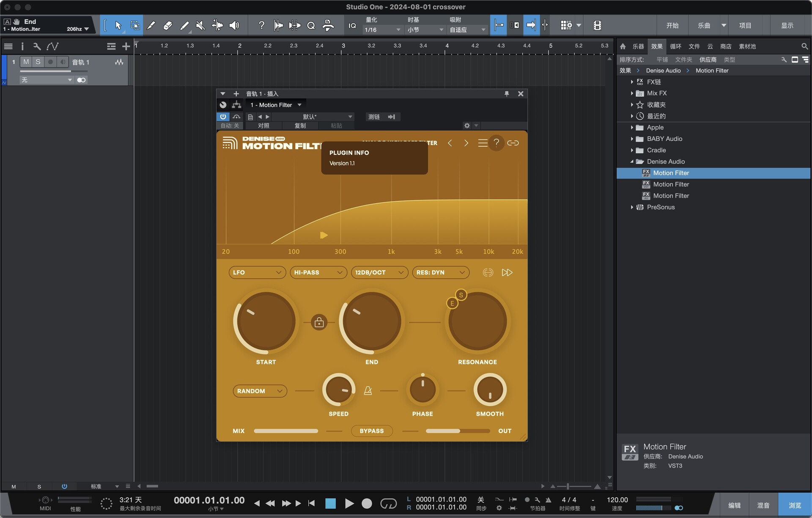This screenshot has height=518, width=812.
Task: Solo track 音轨 1
Action: tap(38, 62)
